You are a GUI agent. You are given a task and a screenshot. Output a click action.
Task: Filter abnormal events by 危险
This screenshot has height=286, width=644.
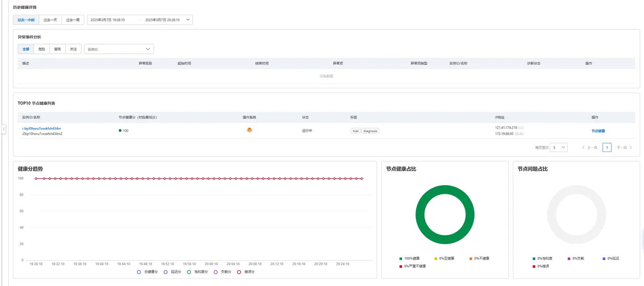42,49
